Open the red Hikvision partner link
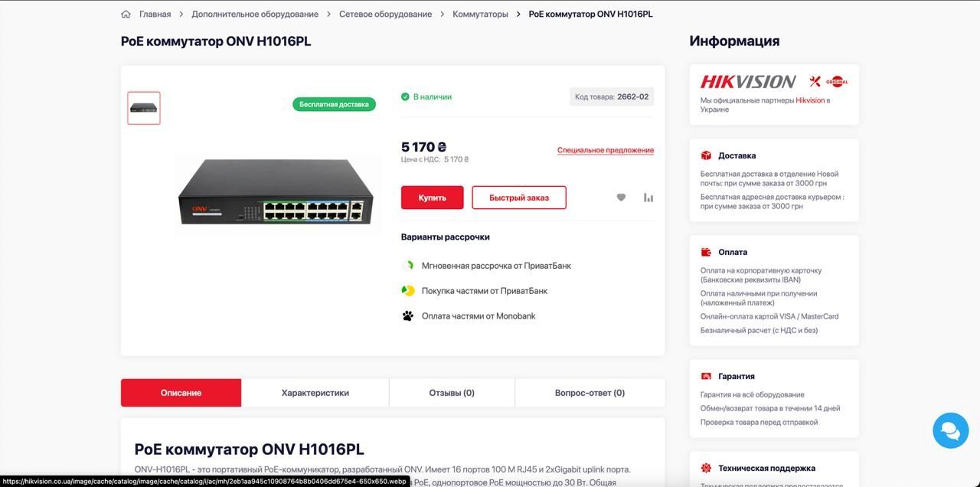The height and width of the screenshot is (487, 980). tap(810, 100)
